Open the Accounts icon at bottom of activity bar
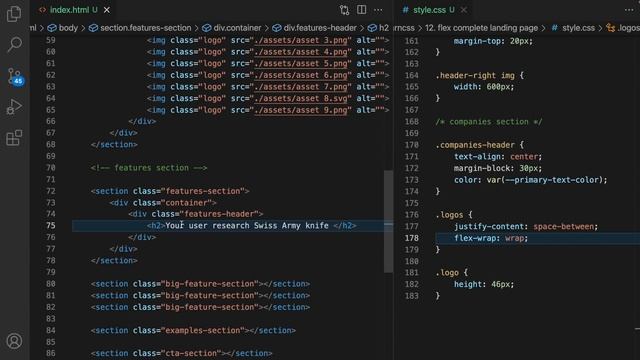The height and width of the screenshot is (360, 640). click(14, 341)
